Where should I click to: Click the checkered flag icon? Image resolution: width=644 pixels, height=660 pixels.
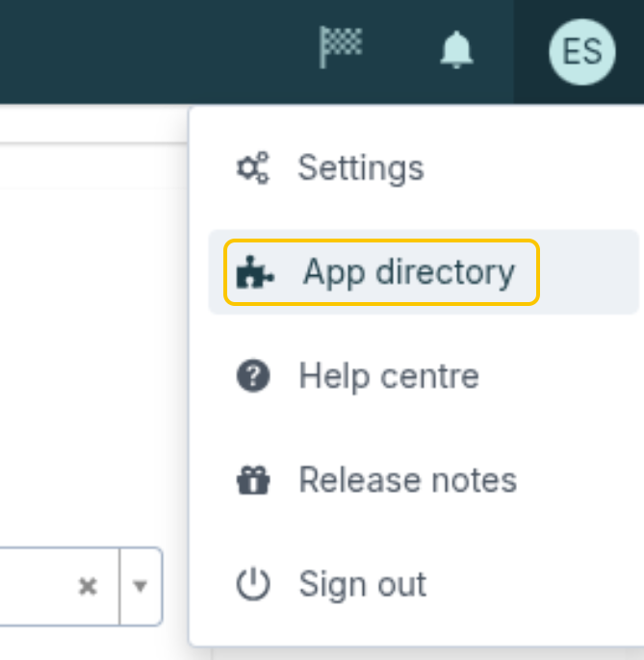tap(341, 47)
